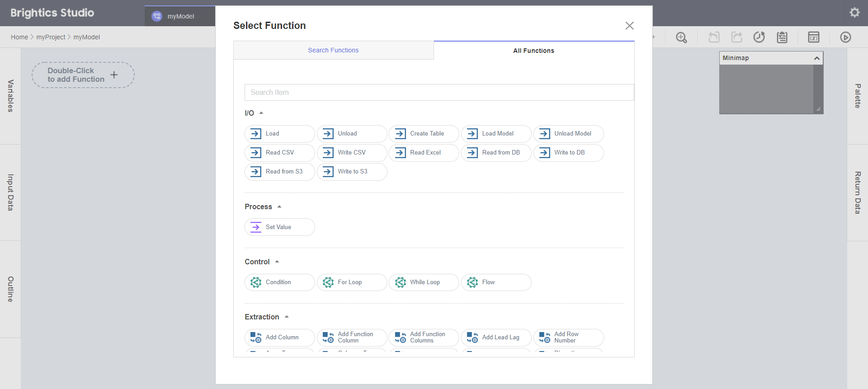The height and width of the screenshot is (389, 868).
Task: Pick the Unload Model function
Action: pos(568,134)
